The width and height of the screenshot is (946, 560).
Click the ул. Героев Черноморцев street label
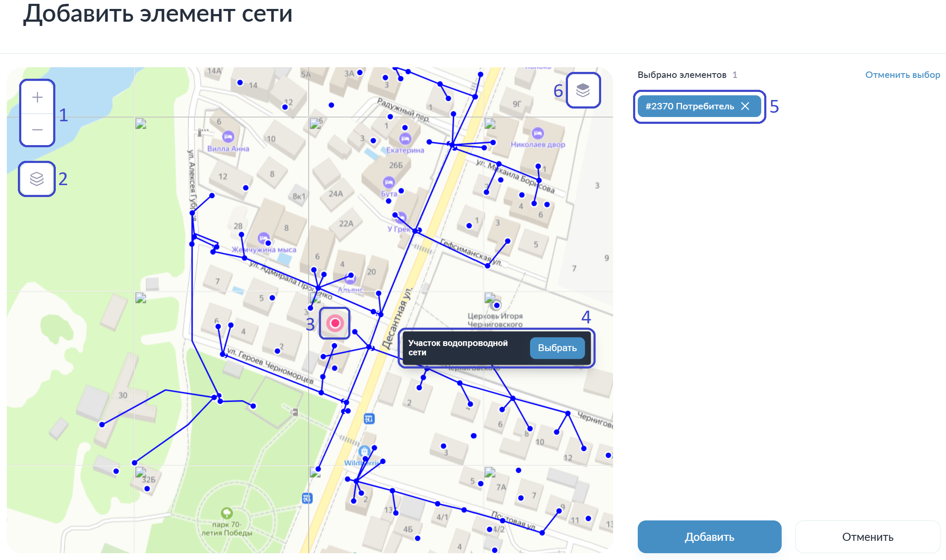pos(270,366)
